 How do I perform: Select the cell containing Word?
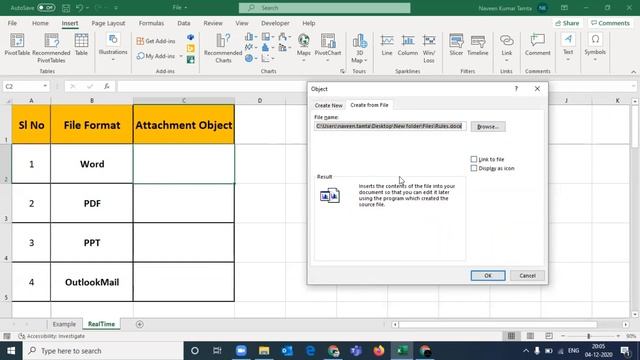(x=92, y=164)
